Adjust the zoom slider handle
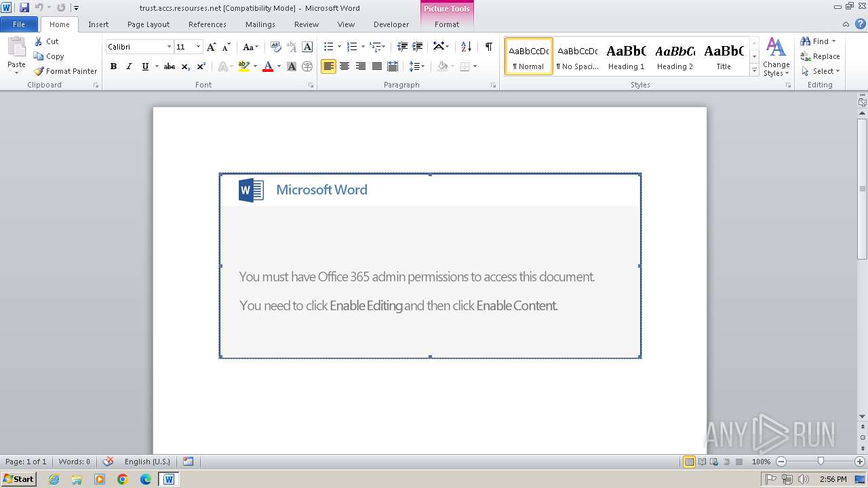The height and width of the screenshot is (488, 868). pos(821,462)
